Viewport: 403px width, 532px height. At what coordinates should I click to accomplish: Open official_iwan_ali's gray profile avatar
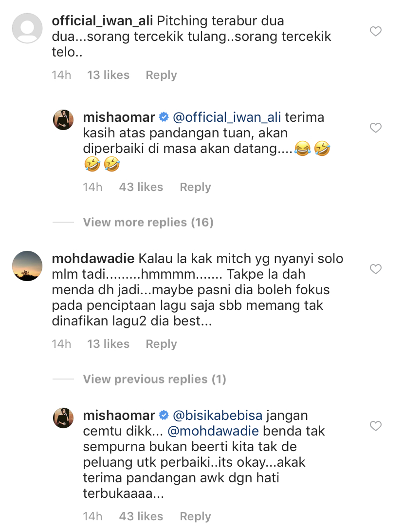[27, 27]
